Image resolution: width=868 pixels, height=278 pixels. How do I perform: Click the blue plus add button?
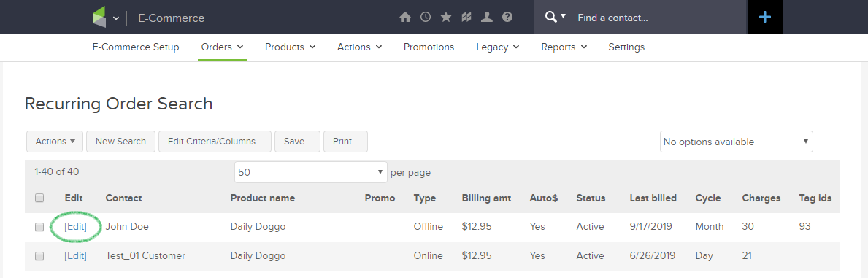click(765, 18)
